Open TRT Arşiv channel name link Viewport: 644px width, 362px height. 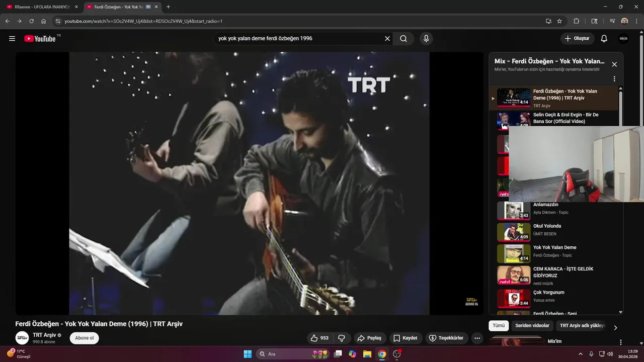[44, 335]
